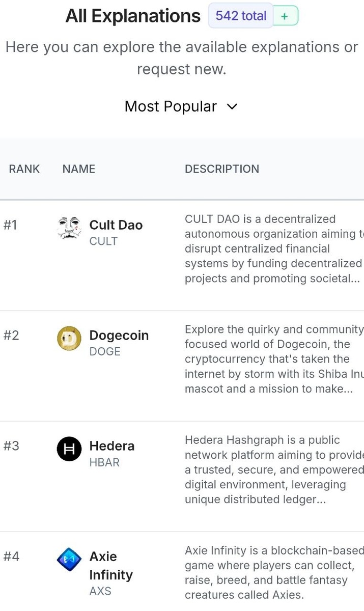Sort by the NAME column header
Image resolution: width=364 pixels, height=611 pixels.
click(79, 169)
